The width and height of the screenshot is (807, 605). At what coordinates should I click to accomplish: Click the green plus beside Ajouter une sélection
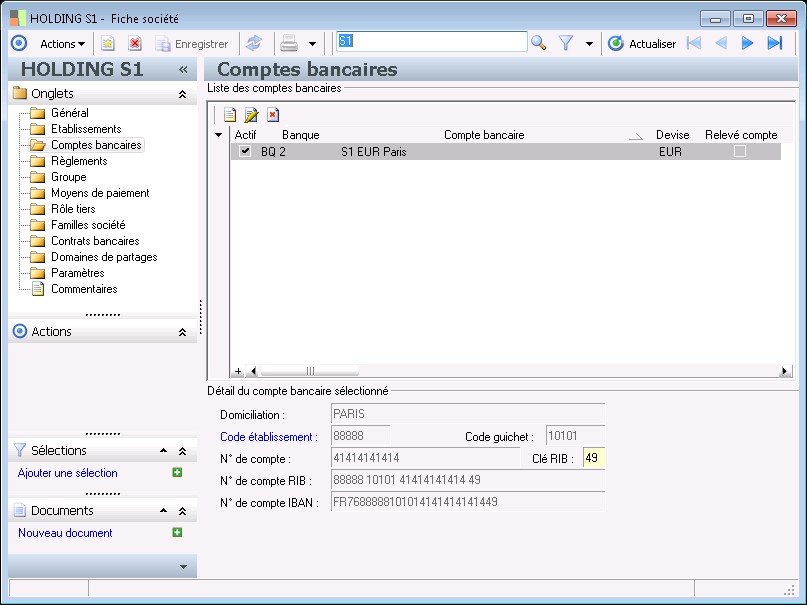pyautogui.click(x=177, y=472)
